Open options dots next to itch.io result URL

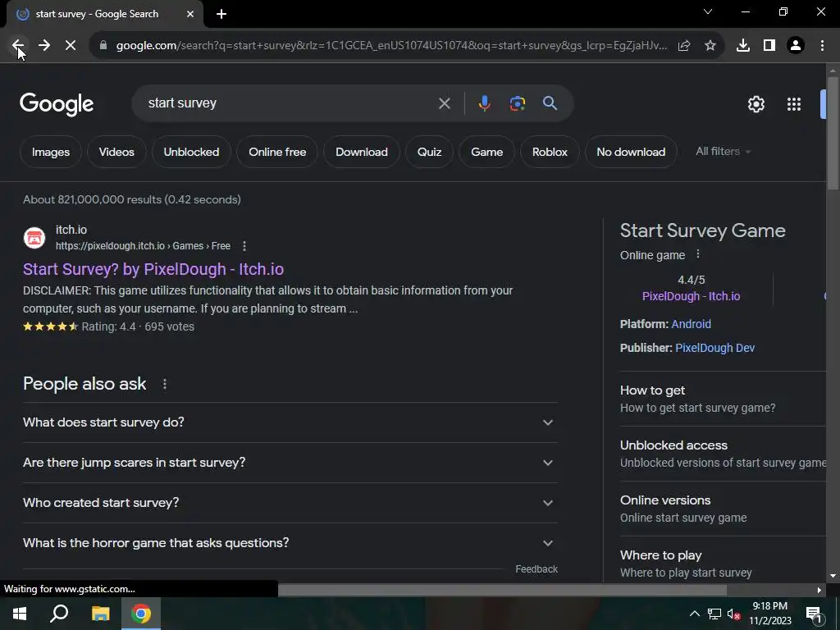coord(244,246)
